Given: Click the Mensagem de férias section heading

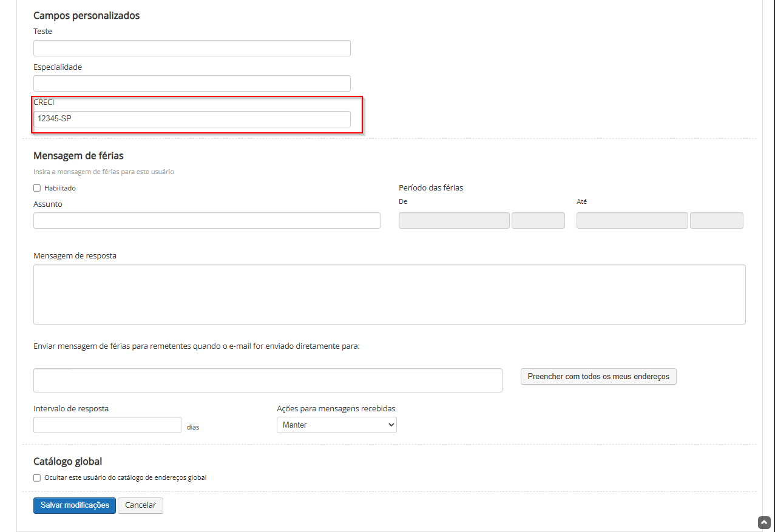Looking at the screenshot, I should 78,156.
